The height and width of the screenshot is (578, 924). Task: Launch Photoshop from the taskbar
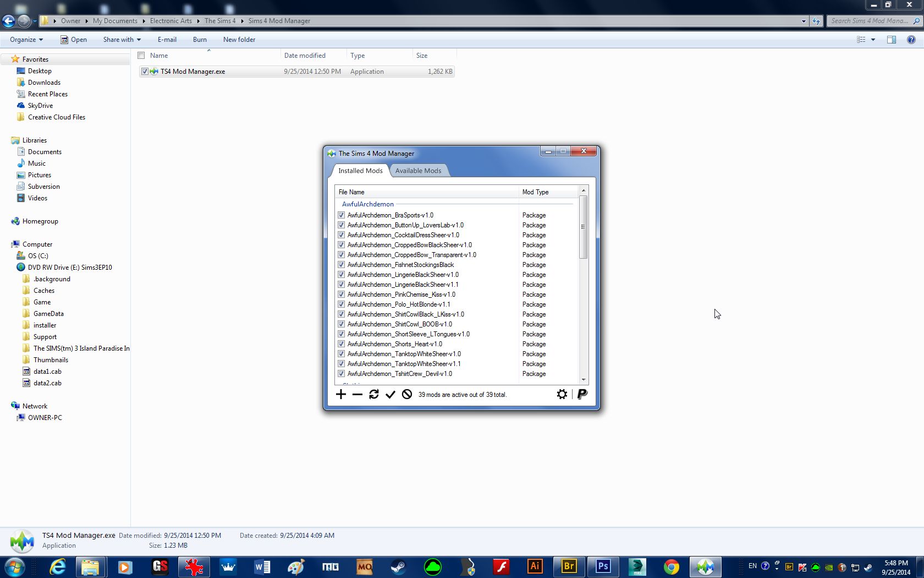[603, 566]
